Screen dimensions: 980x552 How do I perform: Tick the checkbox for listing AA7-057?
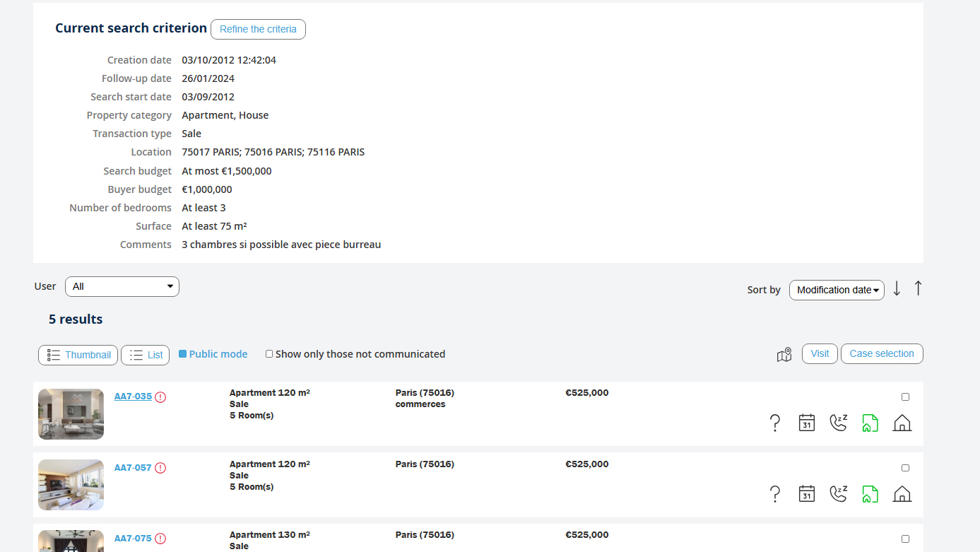905,468
